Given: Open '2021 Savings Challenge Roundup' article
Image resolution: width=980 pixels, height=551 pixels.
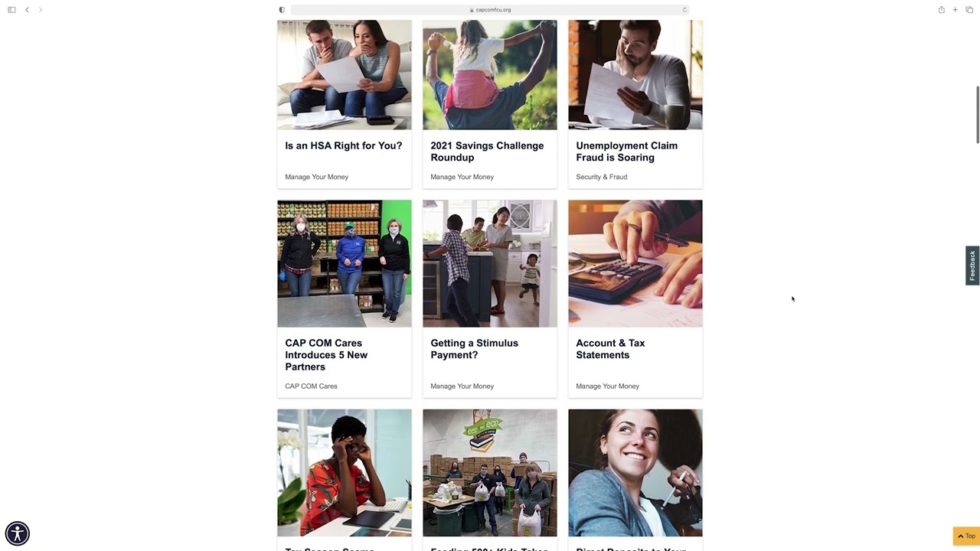Looking at the screenshot, I should [x=487, y=152].
